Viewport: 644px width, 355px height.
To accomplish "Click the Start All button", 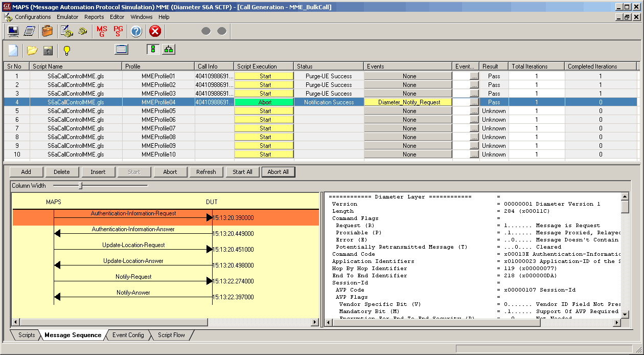I will click(242, 172).
